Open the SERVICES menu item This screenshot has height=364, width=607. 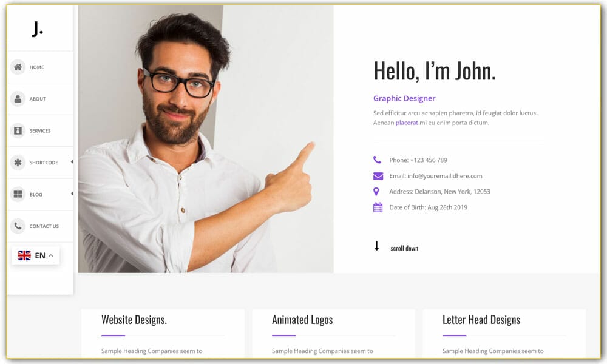pyautogui.click(x=40, y=131)
